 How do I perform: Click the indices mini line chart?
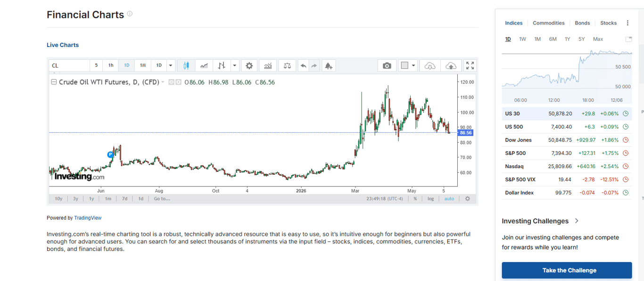point(567,71)
